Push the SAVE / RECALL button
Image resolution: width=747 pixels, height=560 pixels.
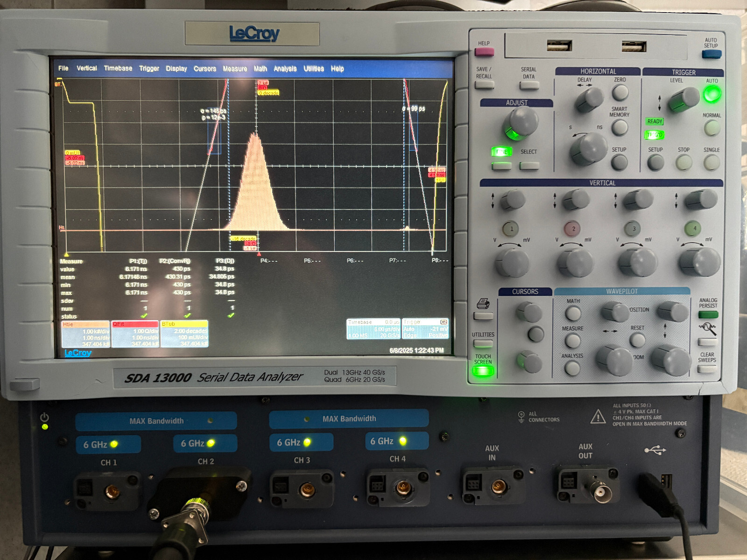[484, 85]
